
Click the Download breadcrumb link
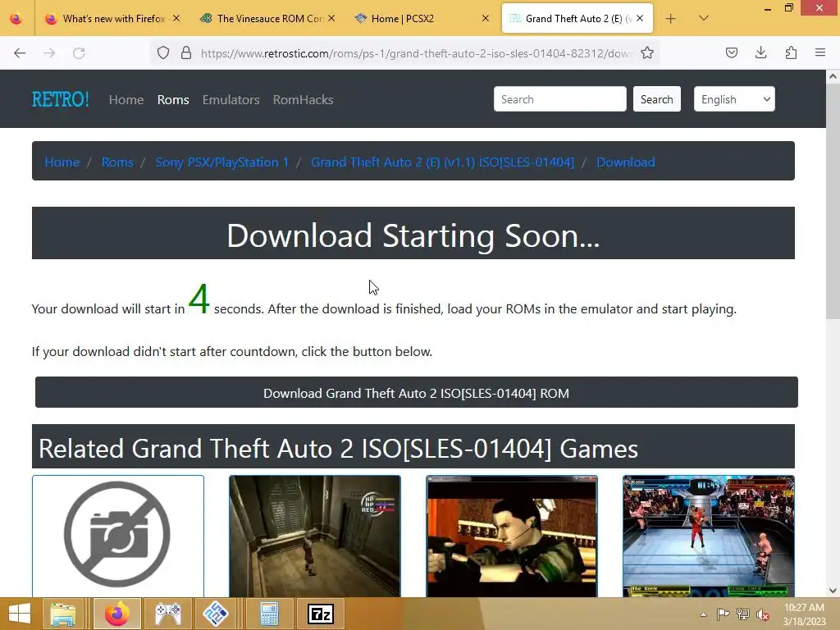(626, 162)
